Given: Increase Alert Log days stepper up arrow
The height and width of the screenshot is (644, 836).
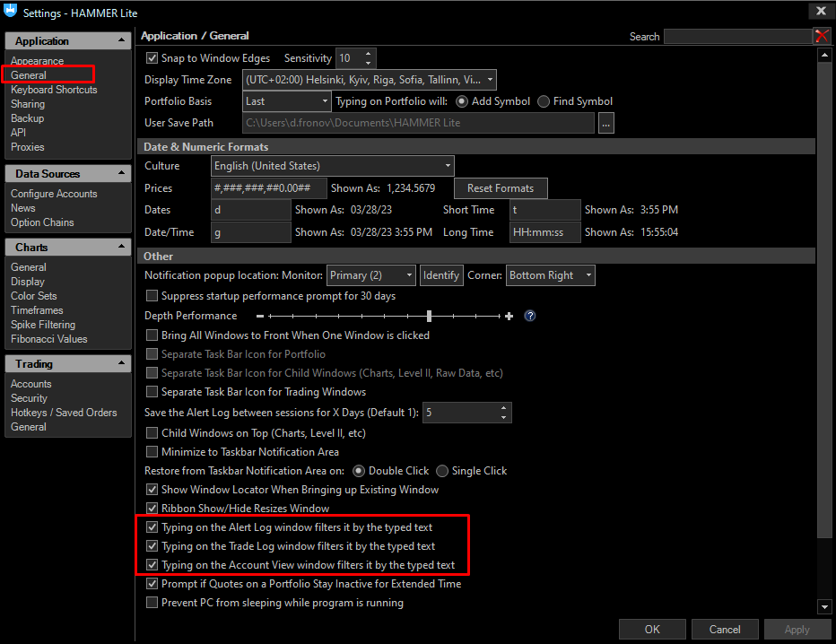Looking at the screenshot, I should [x=503, y=408].
